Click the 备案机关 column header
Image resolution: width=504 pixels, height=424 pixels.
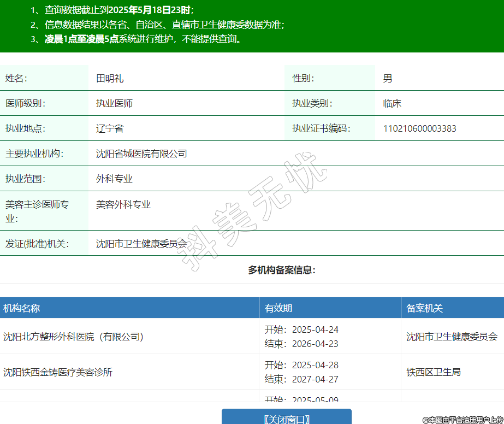coord(424,308)
